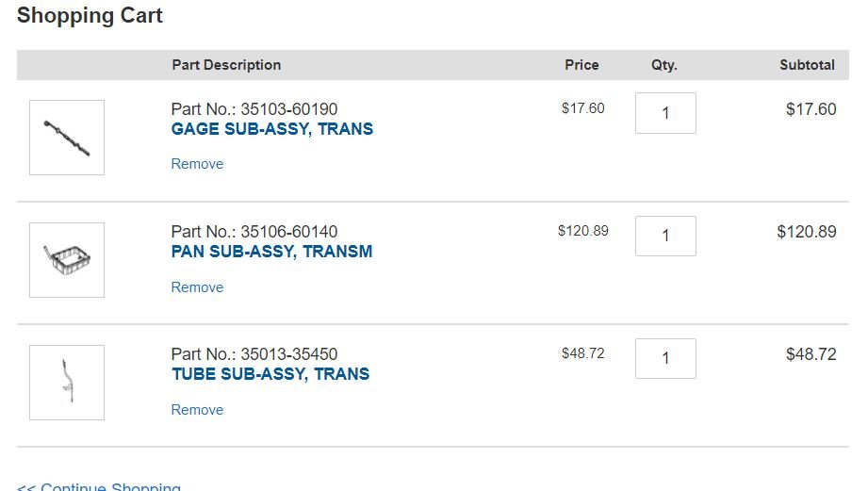The height and width of the screenshot is (491, 868).
Task: Select the Qty. column header
Action: pyautogui.click(x=664, y=65)
